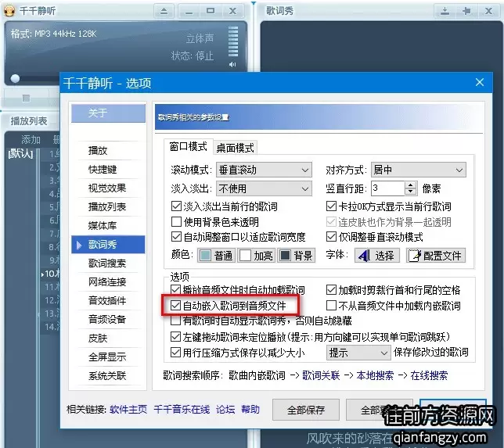Image resolution: width=504 pixels, height=448 pixels.
Task: Click the stop button in the player window
Action: pos(26,98)
